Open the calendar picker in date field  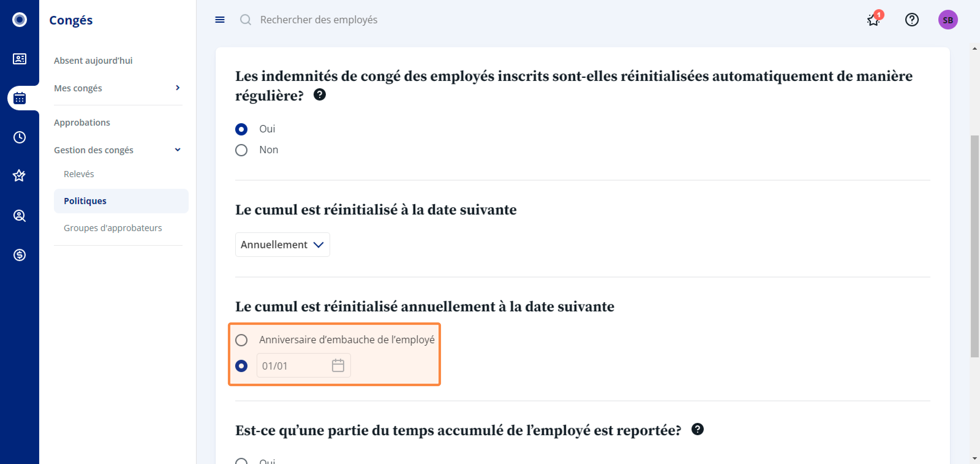point(338,366)
